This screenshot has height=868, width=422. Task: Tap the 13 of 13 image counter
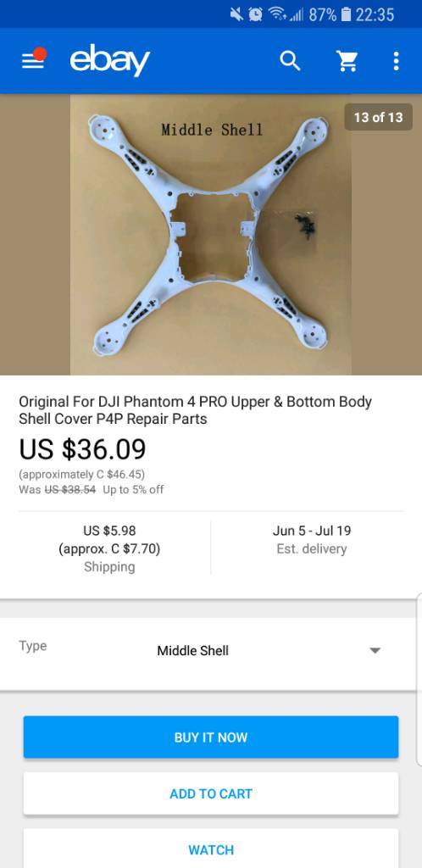378,117
